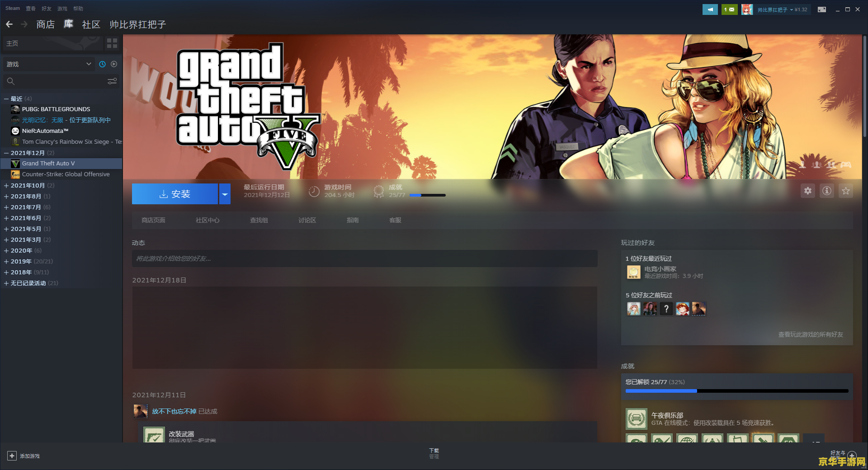Image resolution: width=868 pixels, height=470 pixels.
Task: Switch to the 社区中心 game tab
Action: tap(208, 220)
